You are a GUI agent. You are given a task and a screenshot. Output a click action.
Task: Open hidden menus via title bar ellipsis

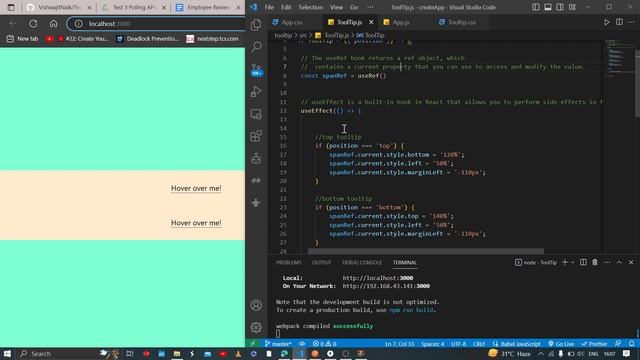370,7
